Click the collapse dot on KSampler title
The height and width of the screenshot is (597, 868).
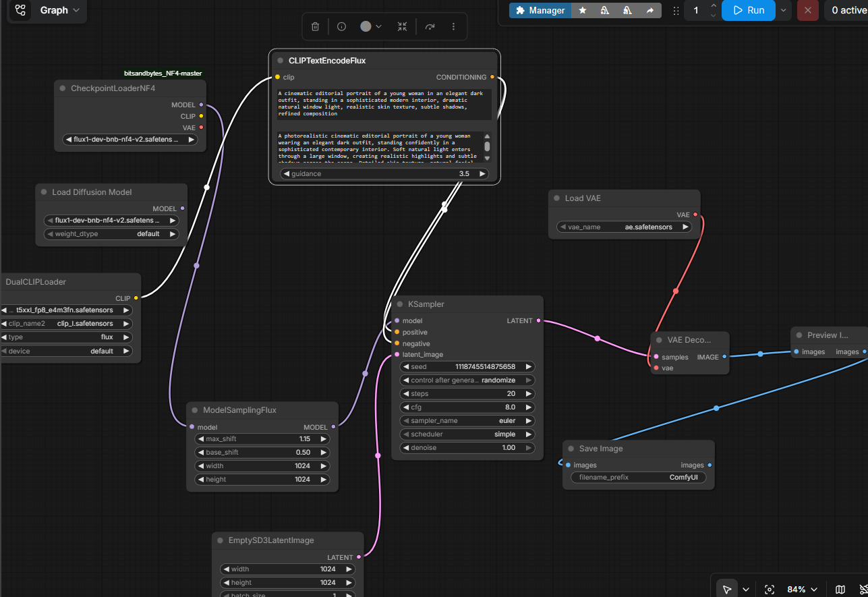click(x=400, y=304)
